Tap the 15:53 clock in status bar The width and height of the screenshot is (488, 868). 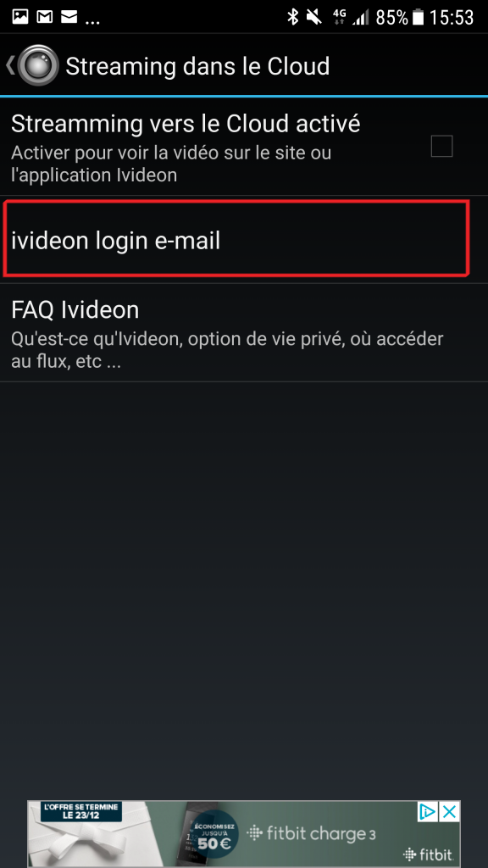[x=452, y=17]
